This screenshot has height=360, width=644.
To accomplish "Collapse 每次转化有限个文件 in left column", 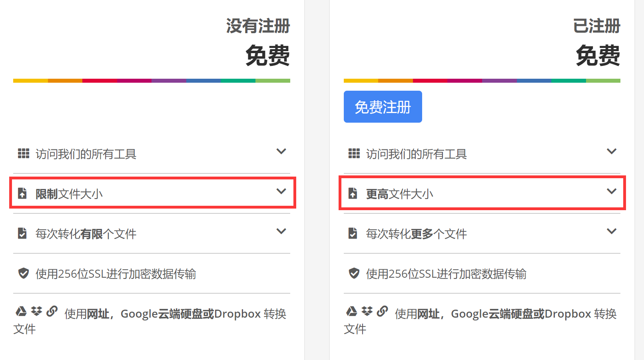I will pyautogui.click(x=281, y=231).
